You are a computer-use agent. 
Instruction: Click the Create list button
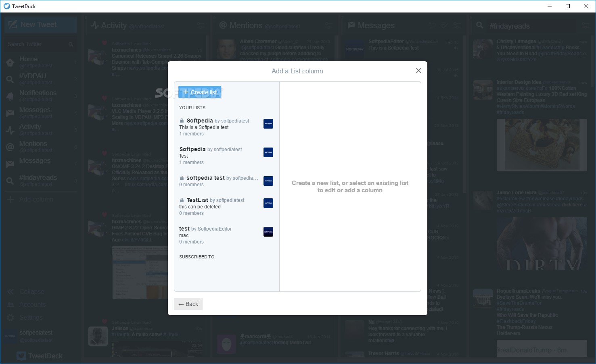click(200, 92)
